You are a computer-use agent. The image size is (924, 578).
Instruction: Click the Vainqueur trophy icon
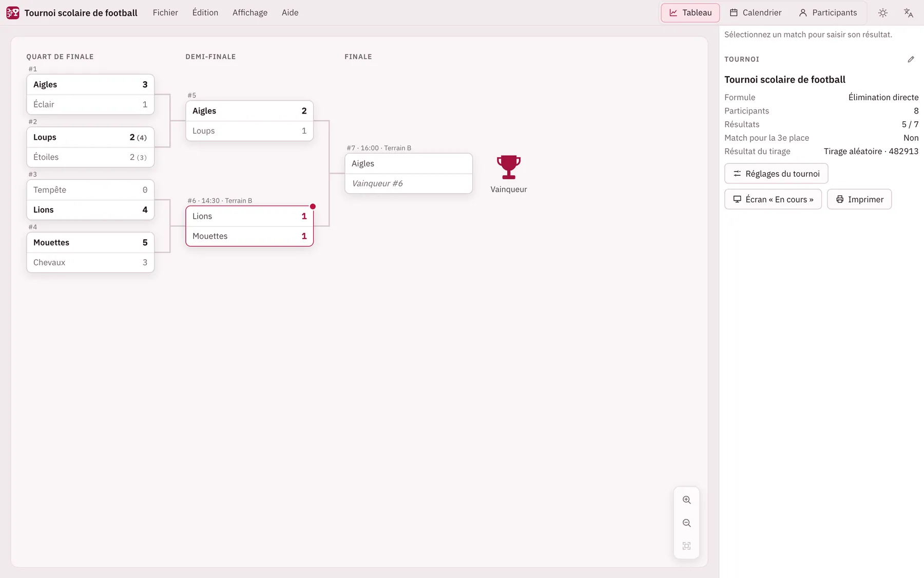tap(509, 167)
